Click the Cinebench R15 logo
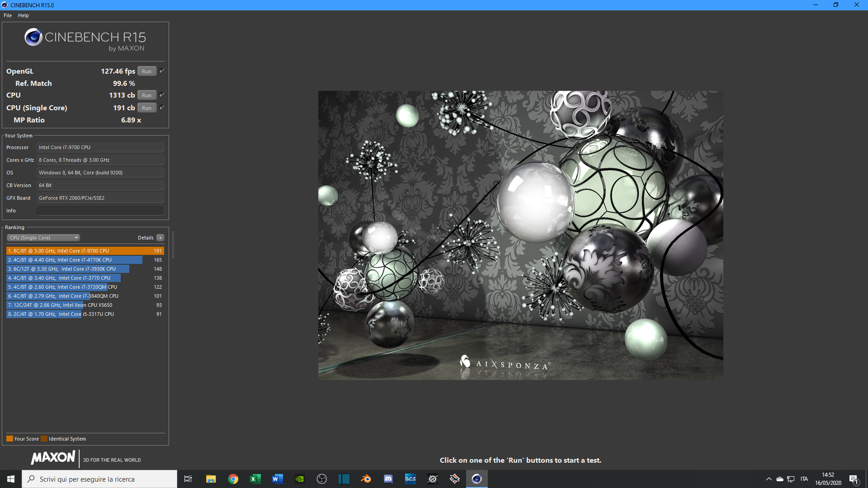 point(85,40)
